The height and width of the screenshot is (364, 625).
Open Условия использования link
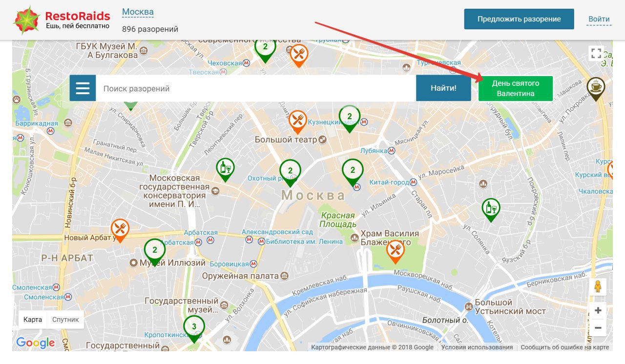click(x=477, y=347)
